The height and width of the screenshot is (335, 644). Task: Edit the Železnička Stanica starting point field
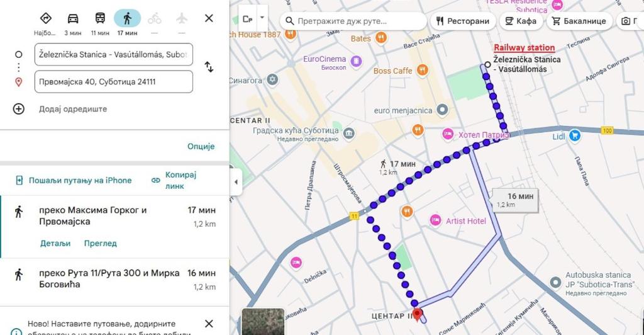tap(113, 55)
